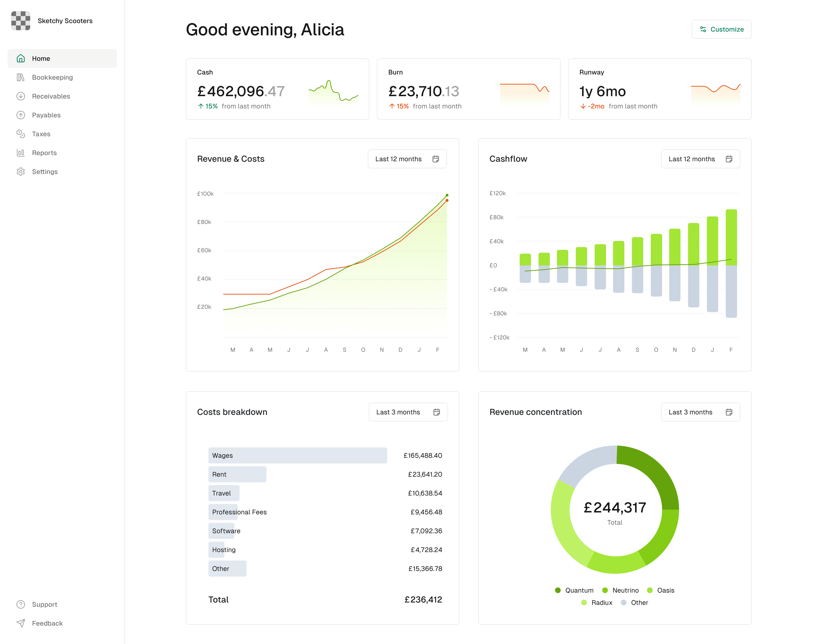Click the Receivables down-arrow icon
Screen dimensions: 813x644
tap(21, 96)
